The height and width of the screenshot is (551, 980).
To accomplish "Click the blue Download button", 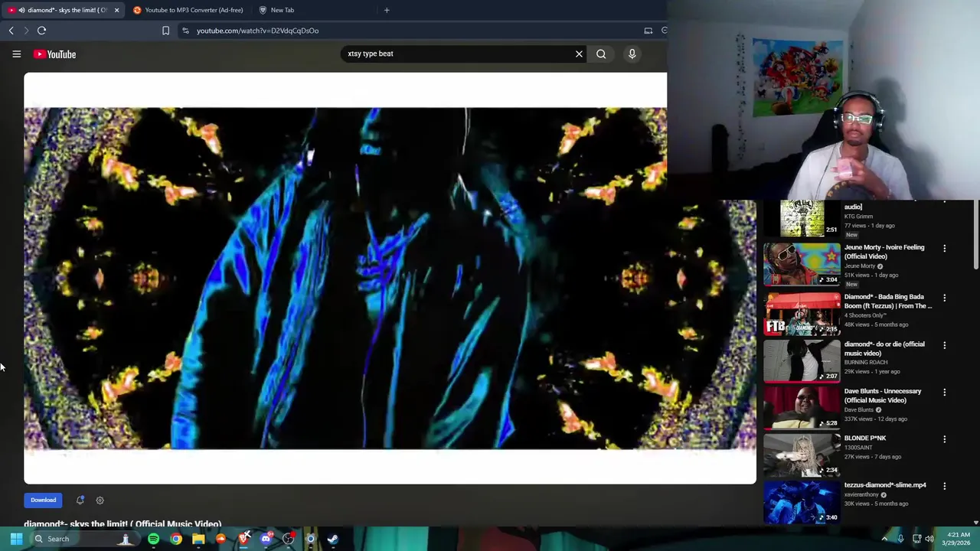I will pos(43,500).
